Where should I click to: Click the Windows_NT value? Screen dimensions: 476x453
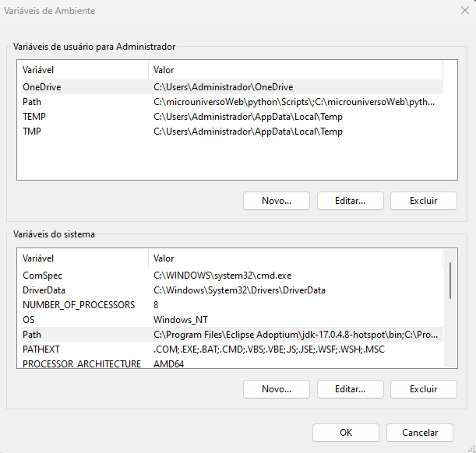tap(181, 320)
